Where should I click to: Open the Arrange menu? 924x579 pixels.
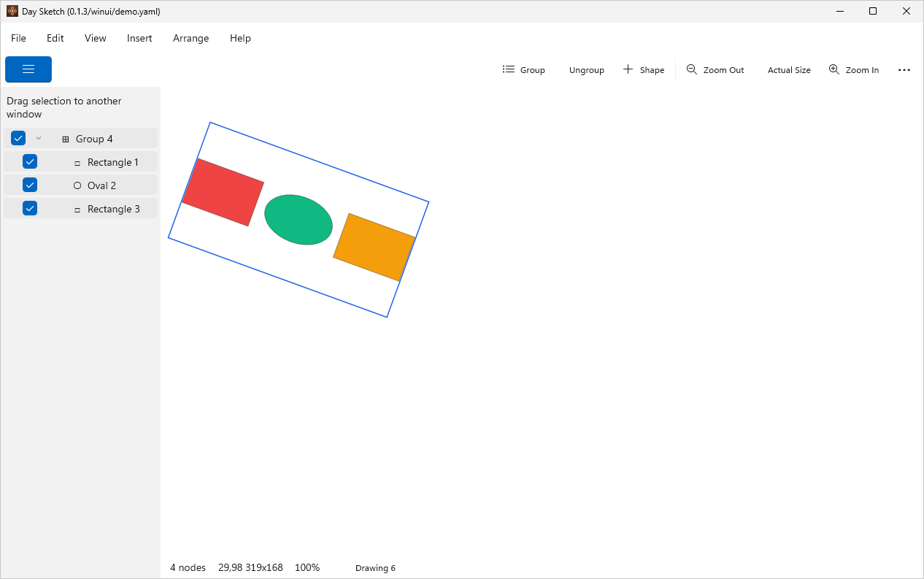tap(191, 38)
